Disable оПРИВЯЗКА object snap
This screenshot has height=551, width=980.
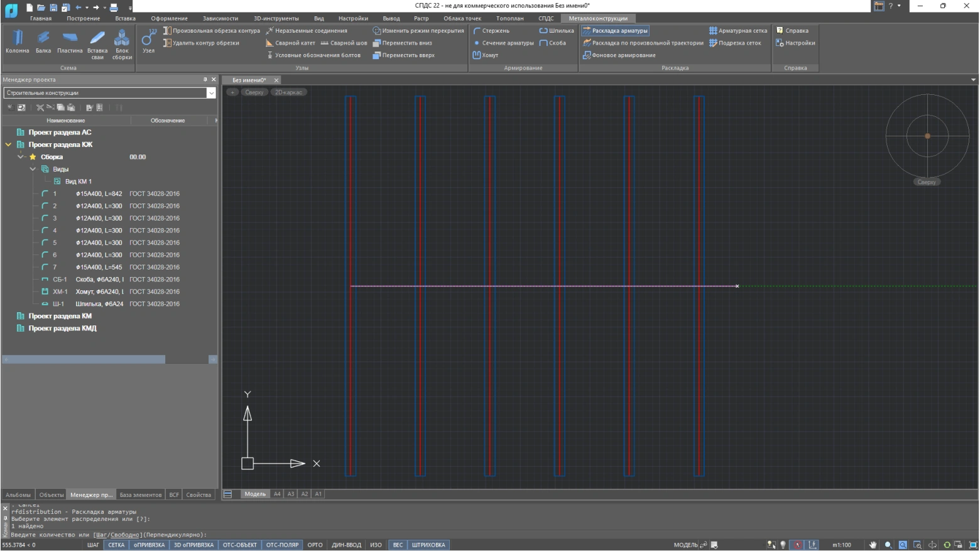[x=149, y=545]
